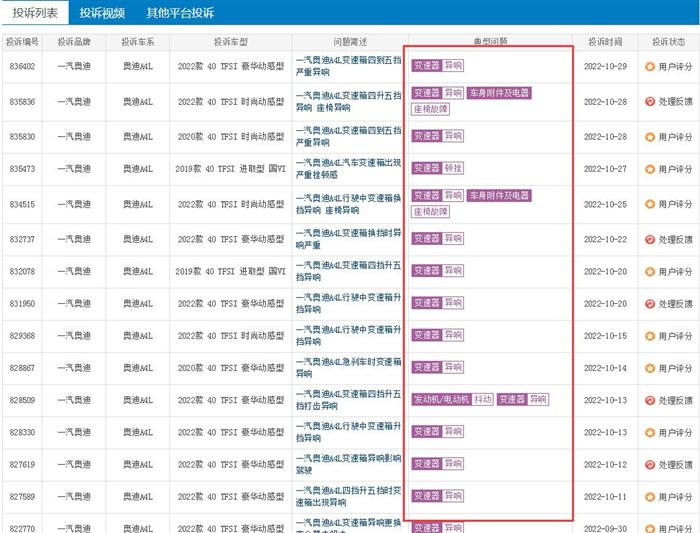Click date 2022-10-27 in row 835473
Viewport: 700px width, 533px height.
605,169
